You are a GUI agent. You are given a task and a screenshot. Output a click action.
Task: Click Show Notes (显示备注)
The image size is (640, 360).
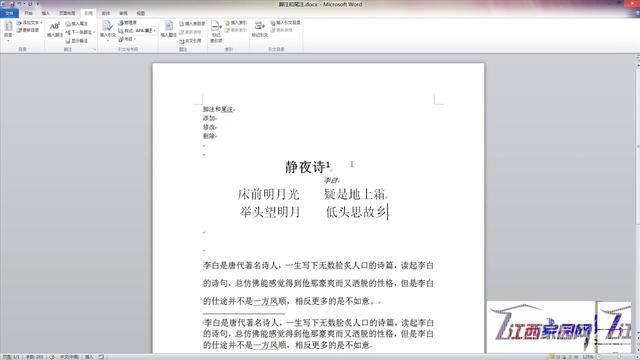pyautogui.click(x=77, y=41)
